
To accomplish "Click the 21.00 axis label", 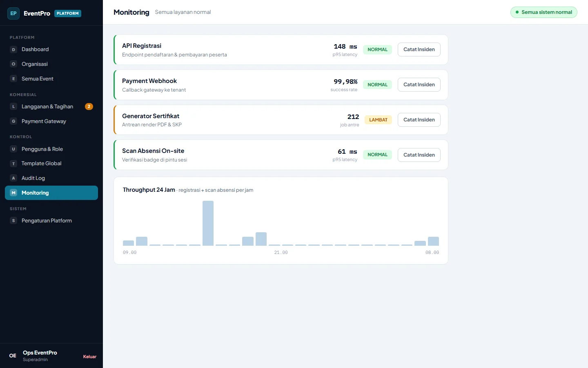I will [x=281, y=253].
